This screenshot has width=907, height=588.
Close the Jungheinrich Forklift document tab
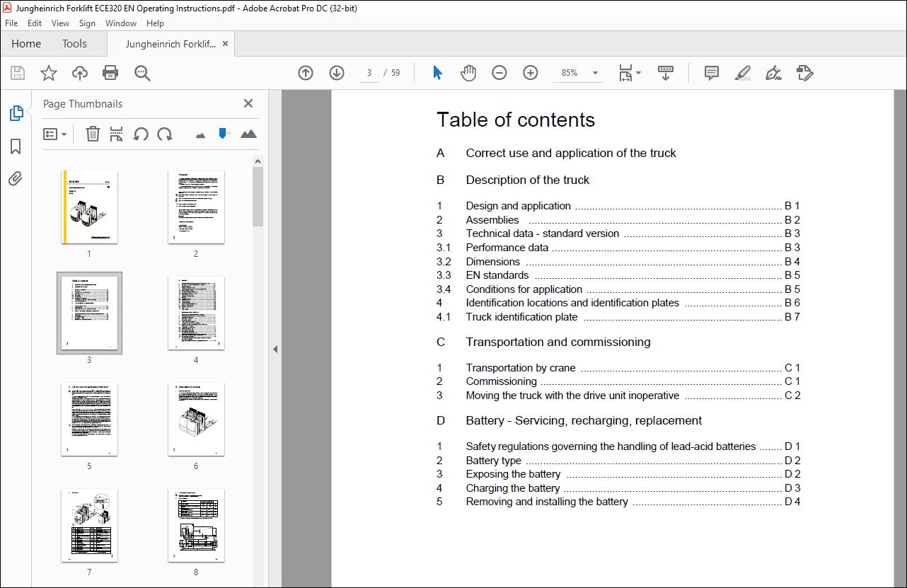point(226,43)
